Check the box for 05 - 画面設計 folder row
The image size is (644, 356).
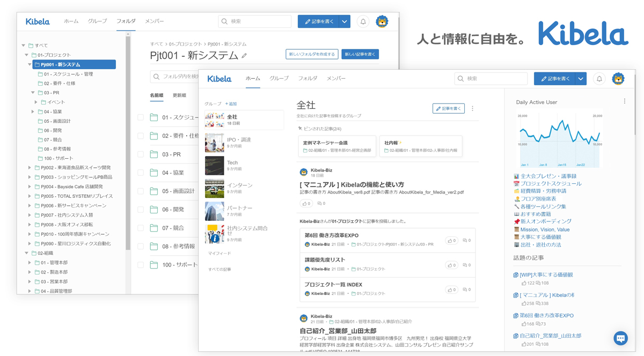tap(141, 191)
